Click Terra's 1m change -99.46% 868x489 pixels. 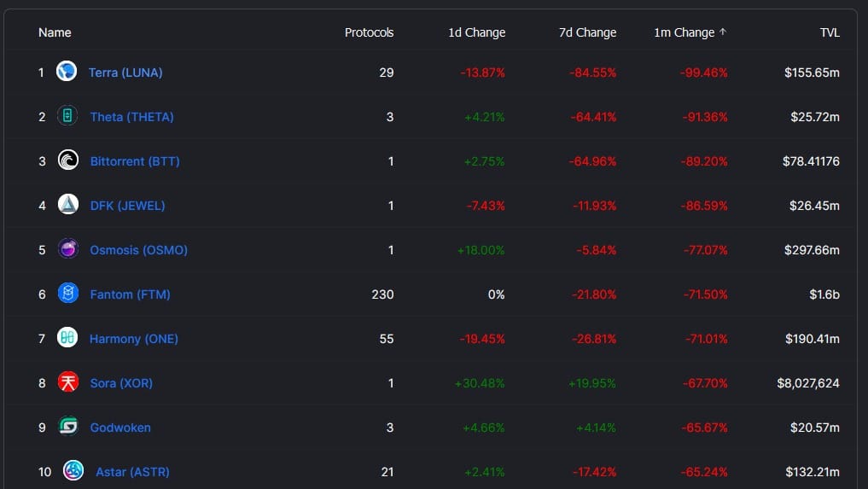coord(703,73)
